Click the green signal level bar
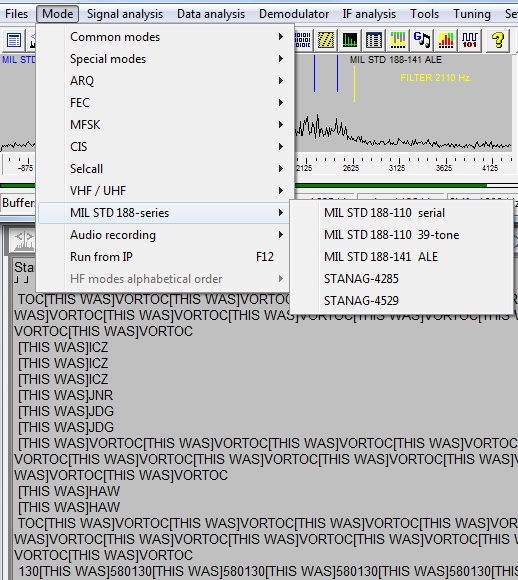 391,185
